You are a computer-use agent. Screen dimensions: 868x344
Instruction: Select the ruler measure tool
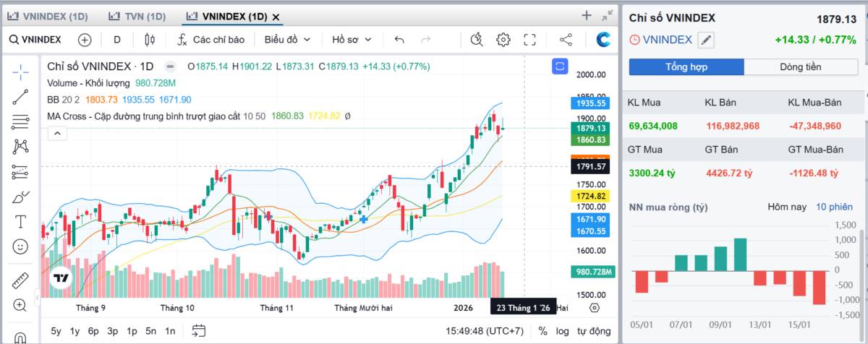point(20,280)
